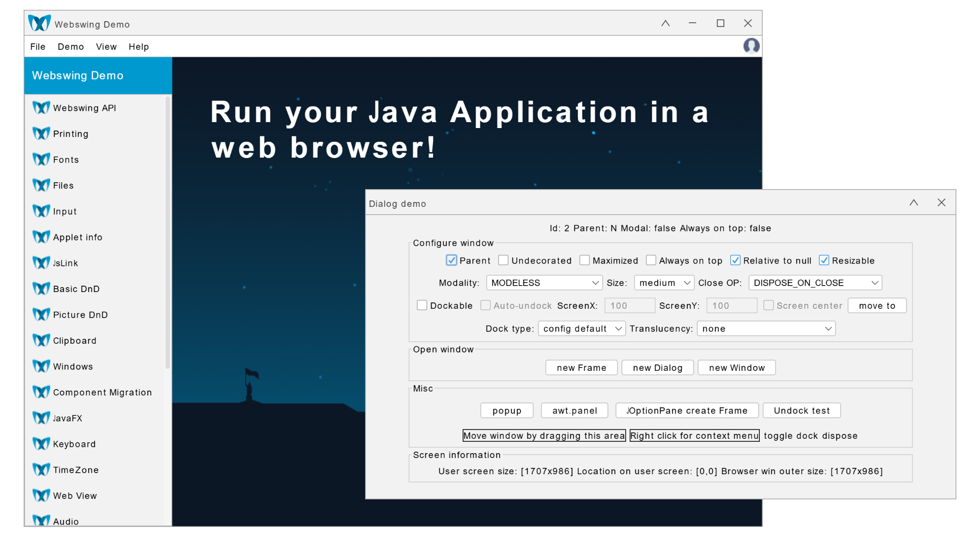Click JOptionPane create Frame button
Screen dimensions: 980x556
[687, 411]
